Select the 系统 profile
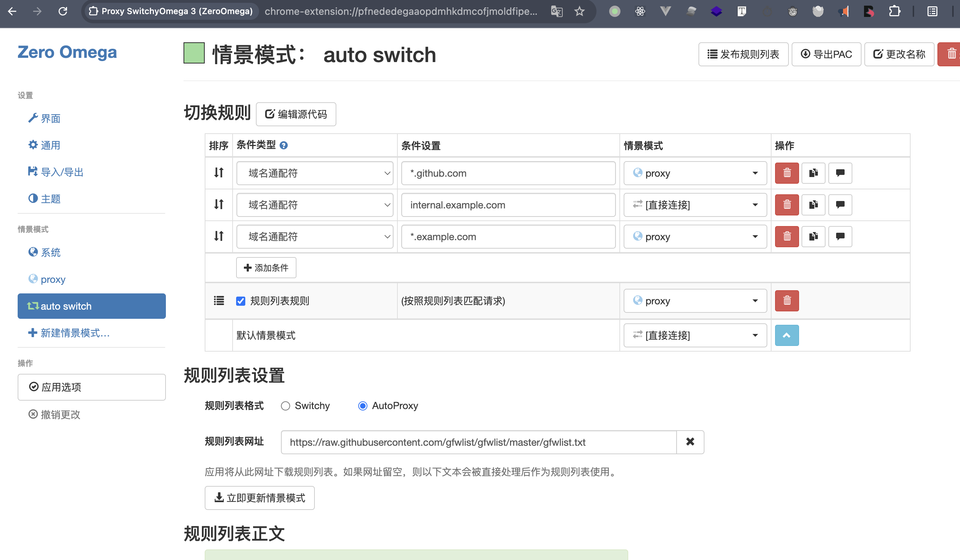This screenshot has width=960, height=560. [44, 252]
